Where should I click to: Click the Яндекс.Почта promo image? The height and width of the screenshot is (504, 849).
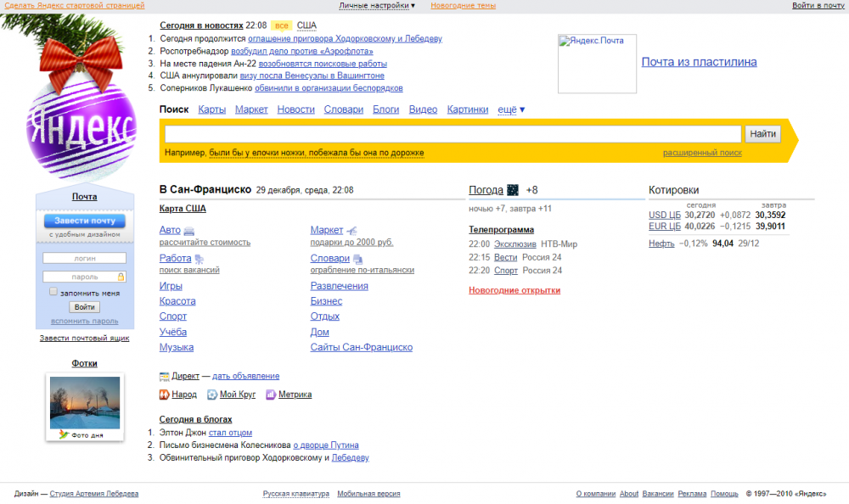[597, 64]
